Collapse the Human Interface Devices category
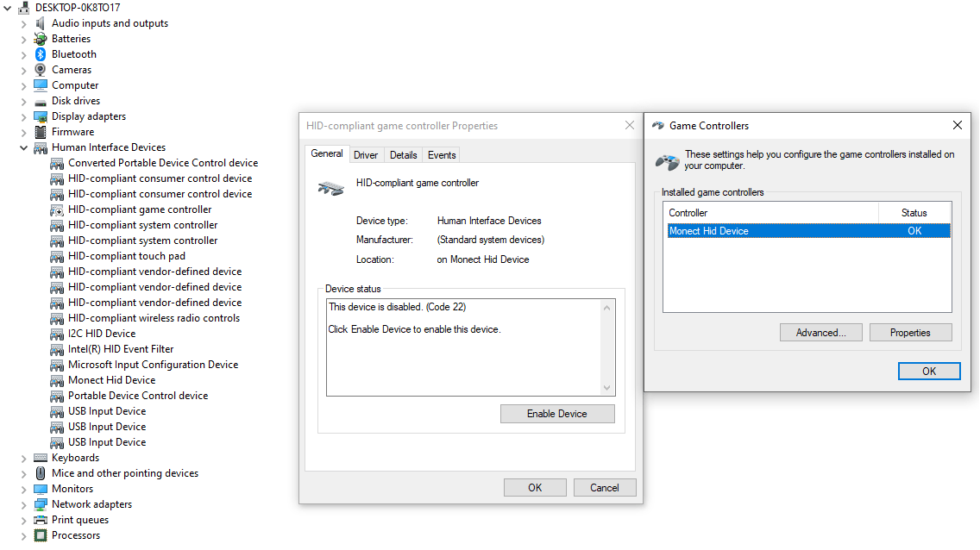 tap(23, 147)
